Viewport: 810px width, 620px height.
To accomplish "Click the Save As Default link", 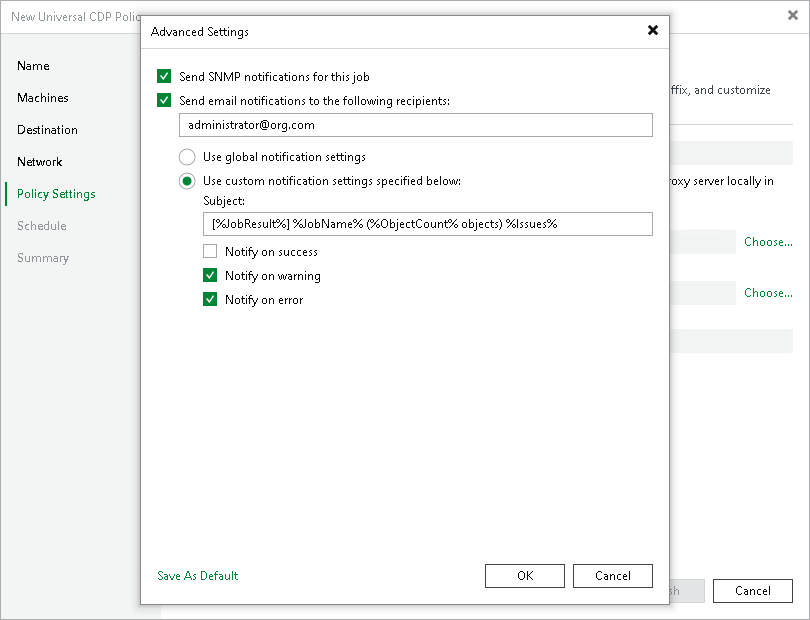I will point(197,576).
